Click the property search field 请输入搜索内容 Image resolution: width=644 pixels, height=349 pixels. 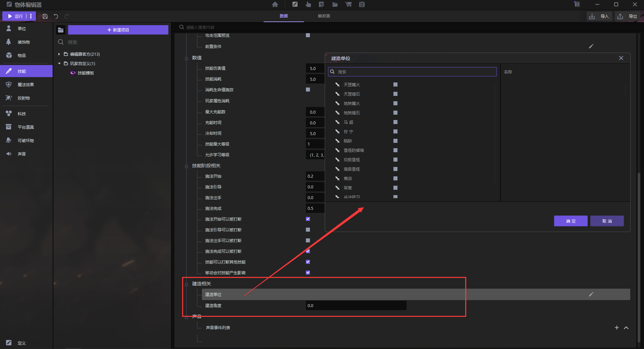pyautogui.click(x=405, y=27)
